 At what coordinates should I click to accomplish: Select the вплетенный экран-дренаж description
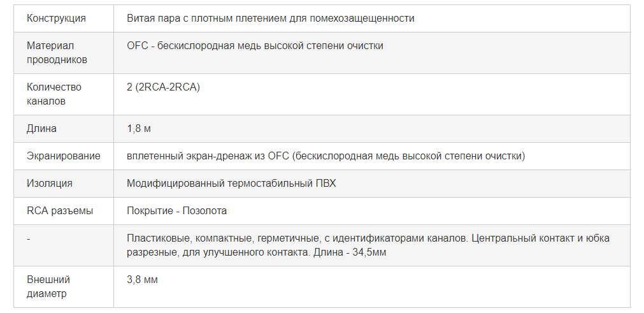326,156
